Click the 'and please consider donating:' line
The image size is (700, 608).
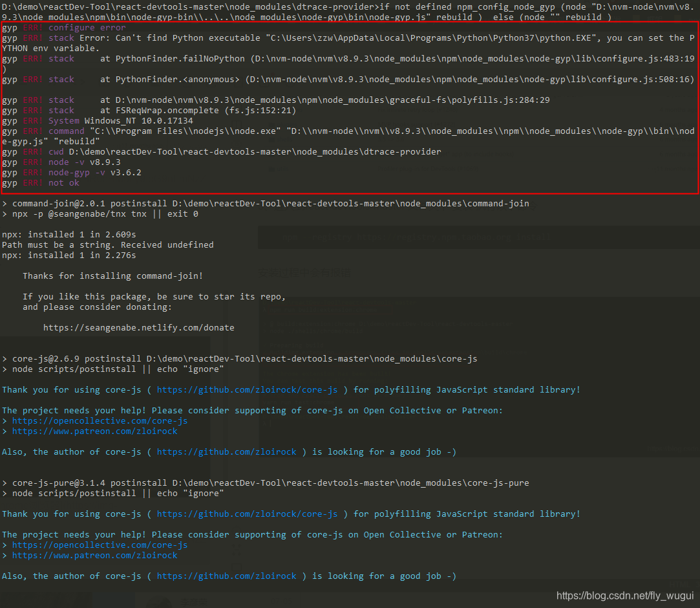pos(98,307)
